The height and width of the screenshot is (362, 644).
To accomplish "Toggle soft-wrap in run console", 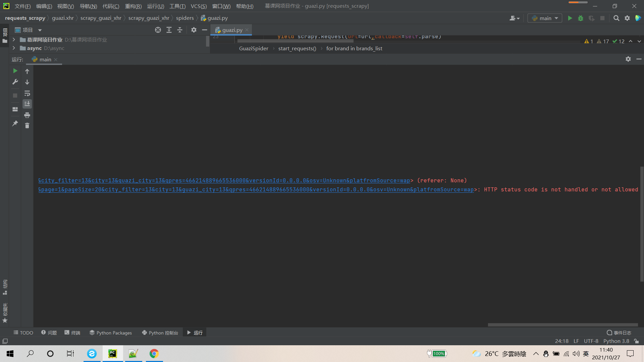I will 27,94.
